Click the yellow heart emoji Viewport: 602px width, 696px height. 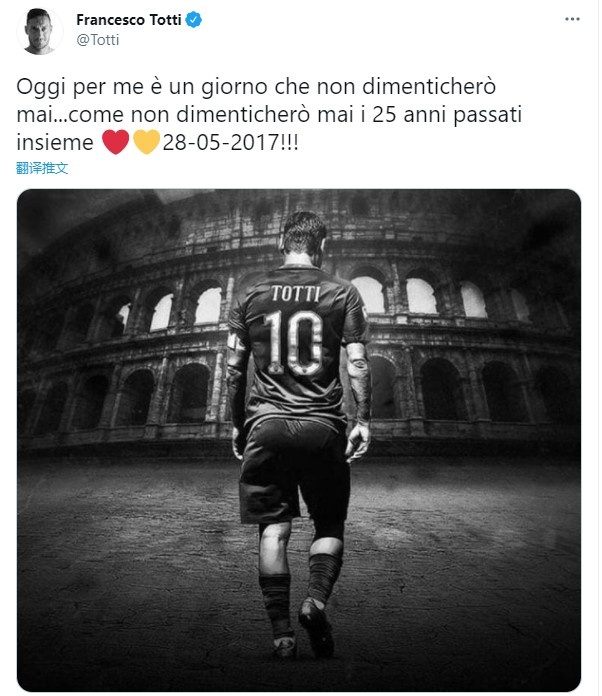147,142
